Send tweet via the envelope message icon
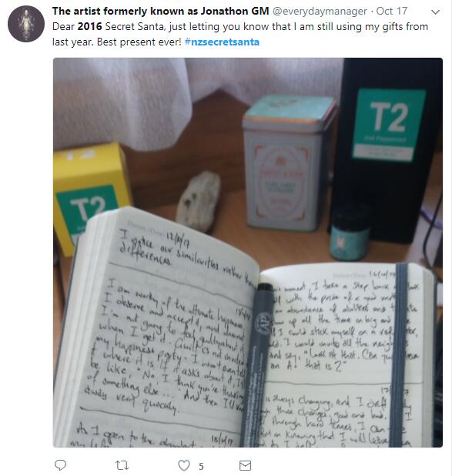Image resolution: width=452 pixels, height=476 pixels. click(246, 465)
